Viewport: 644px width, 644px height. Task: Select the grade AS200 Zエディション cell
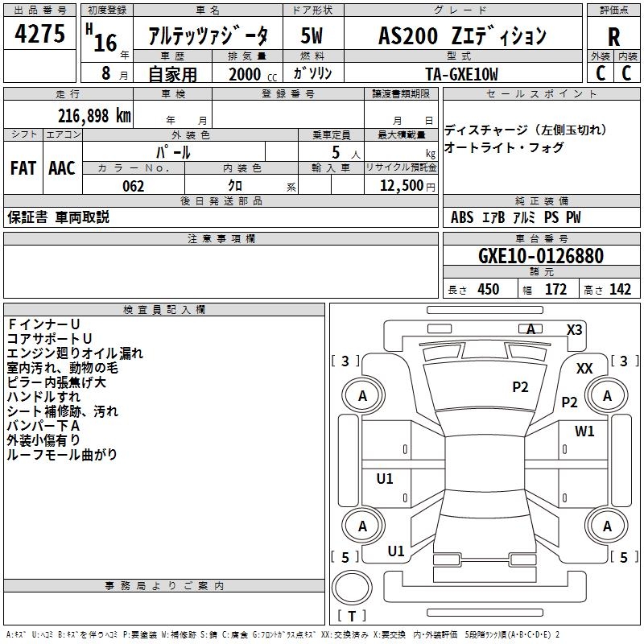[x=461, y=36]
